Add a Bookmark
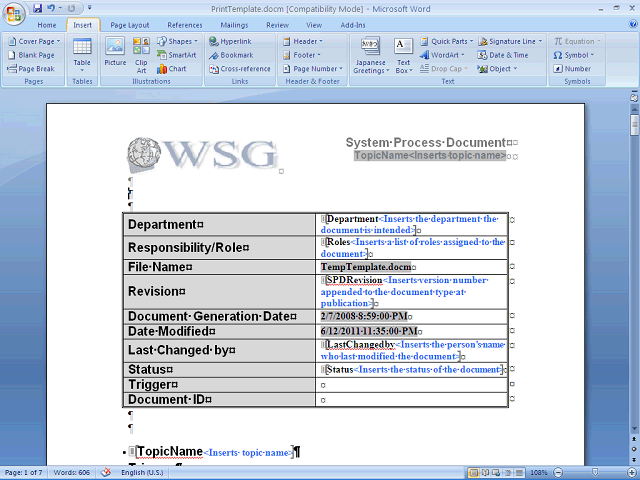This screenshot has height=480, width=640. click(231, 55)
